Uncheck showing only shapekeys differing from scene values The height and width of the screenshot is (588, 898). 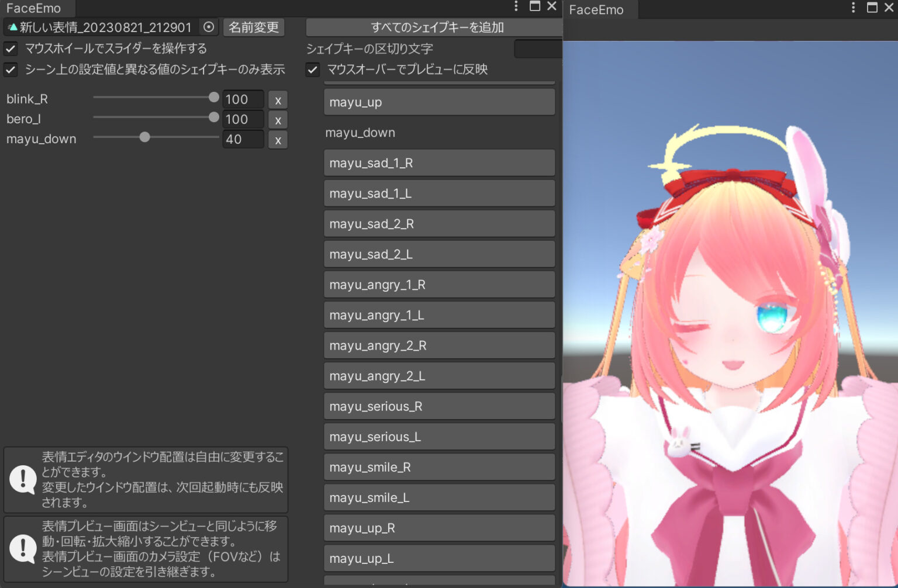coord(11,70)
